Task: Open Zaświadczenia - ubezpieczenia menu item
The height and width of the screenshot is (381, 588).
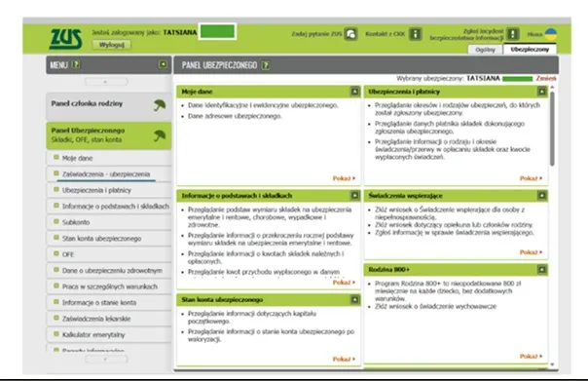Action: (x=109, y=174)
